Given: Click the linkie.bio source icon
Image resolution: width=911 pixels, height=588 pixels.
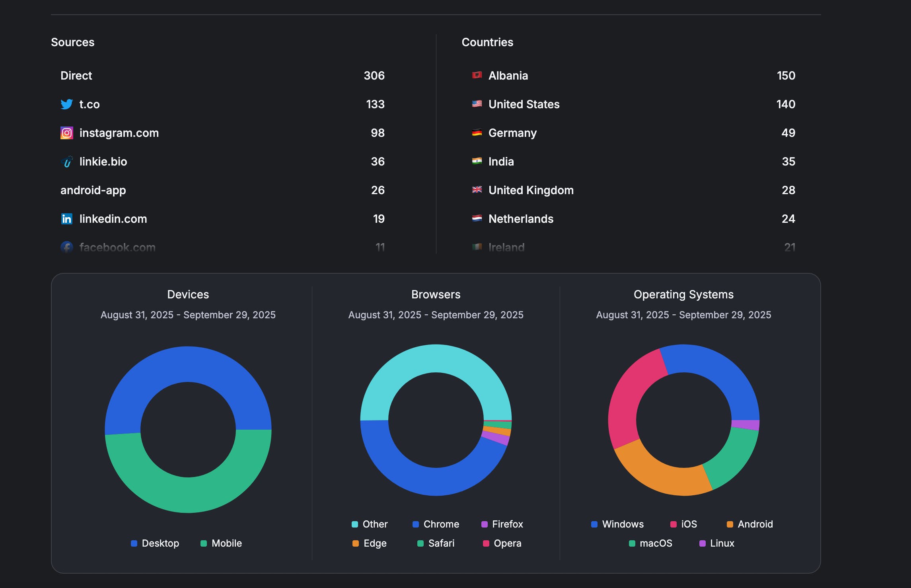Looking at the screenshot, I should [66, 162].
